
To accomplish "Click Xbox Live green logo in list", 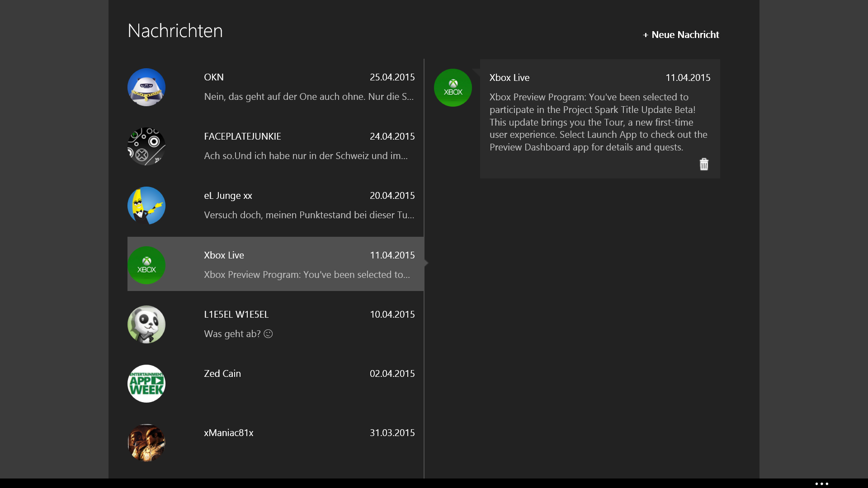I will click(x=146, y=265).
